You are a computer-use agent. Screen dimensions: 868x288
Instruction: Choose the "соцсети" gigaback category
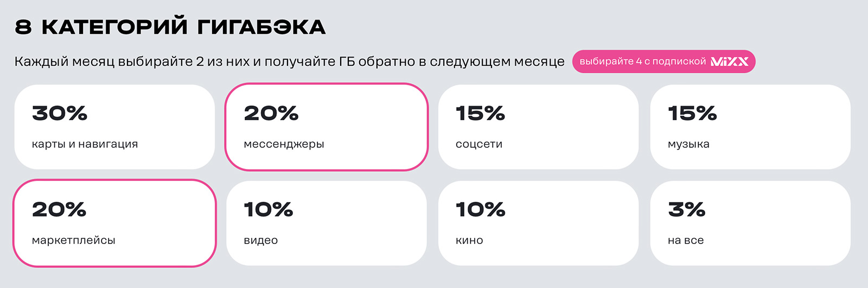(538, 127)
